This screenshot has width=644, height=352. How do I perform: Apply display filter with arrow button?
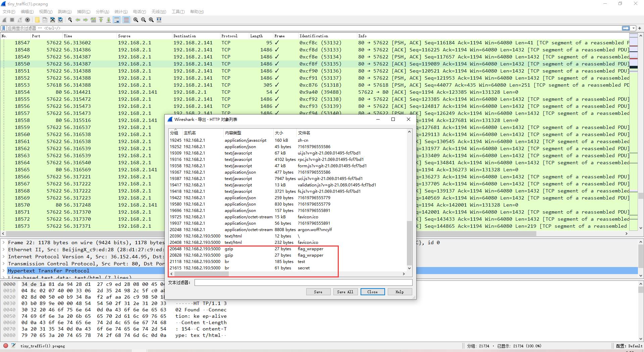626,28
